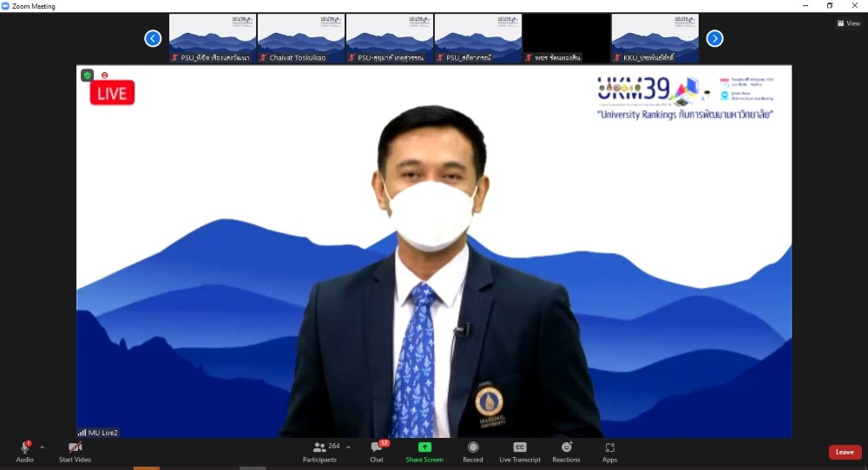Image resolution: width=868 pixels, height=470 pixels.
Task: Click the Zoom Meeting title bar icon
Action: (x=6, y=6)
